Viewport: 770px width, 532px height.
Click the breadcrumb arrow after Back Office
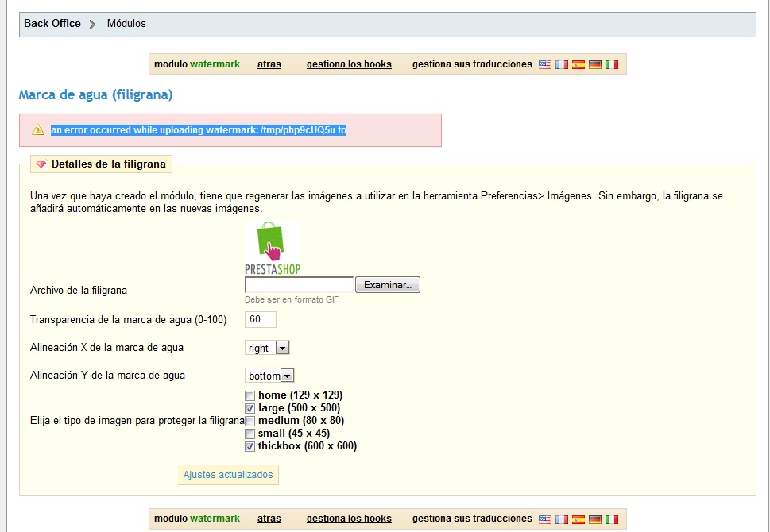(92, 24)
